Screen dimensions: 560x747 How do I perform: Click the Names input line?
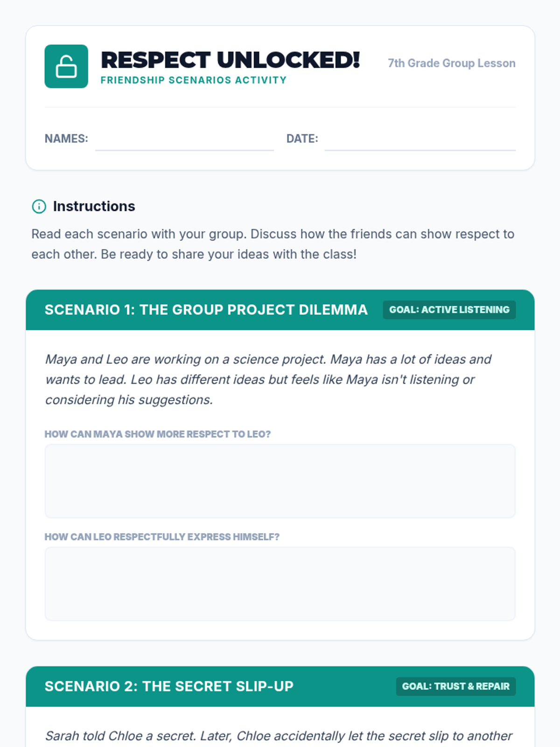click(x=184, y=140)
